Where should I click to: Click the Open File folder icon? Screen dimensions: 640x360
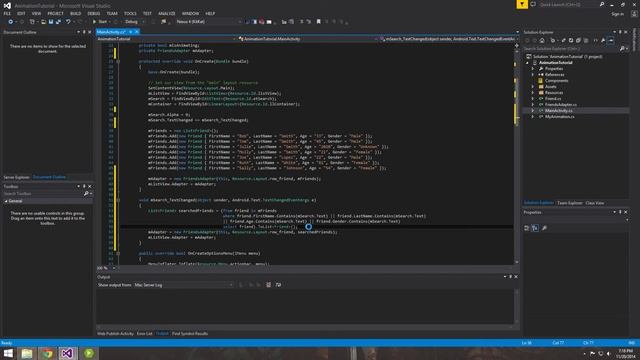point(43,22)
